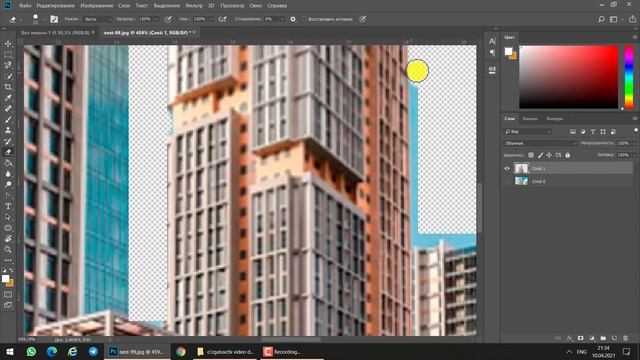Open the Paragraph panel icon
The height and width of the screenshot is (360, 640).
coord(492,53)
